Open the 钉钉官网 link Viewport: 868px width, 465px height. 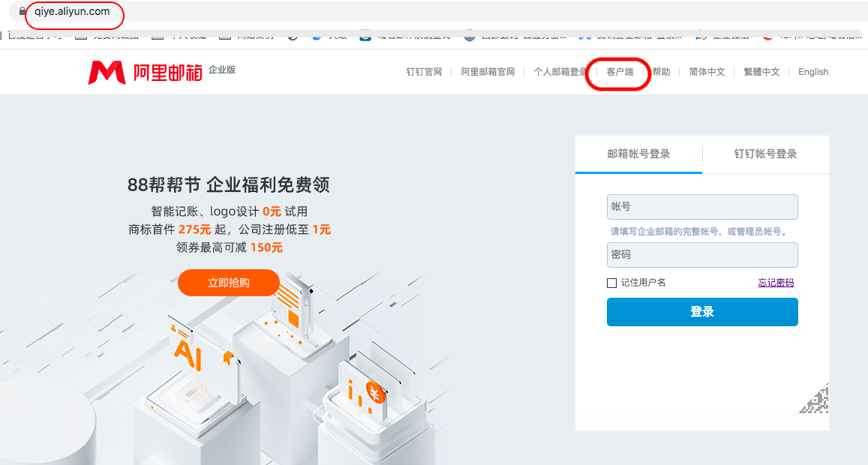pyautogui.click(x=424, y=72)
